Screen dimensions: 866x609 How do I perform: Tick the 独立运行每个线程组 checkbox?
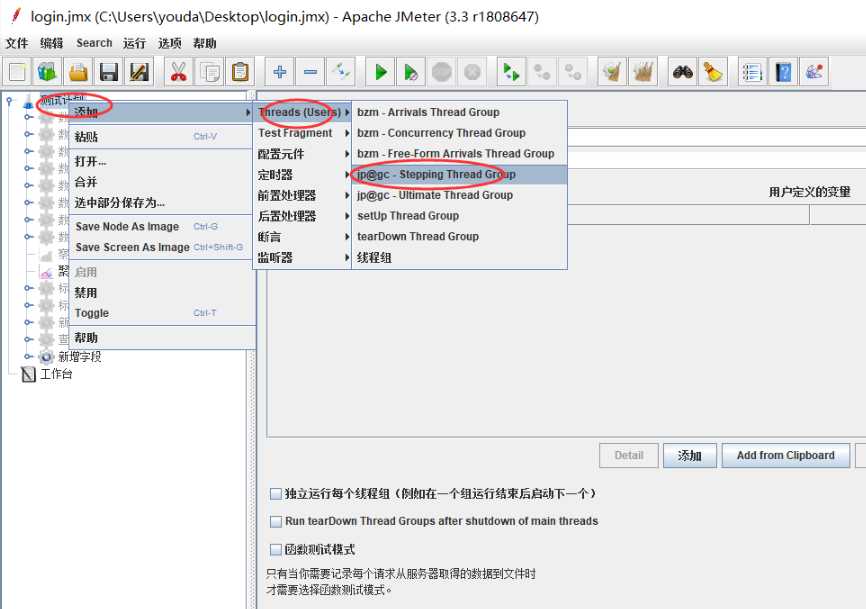click(x=276, y=494)
